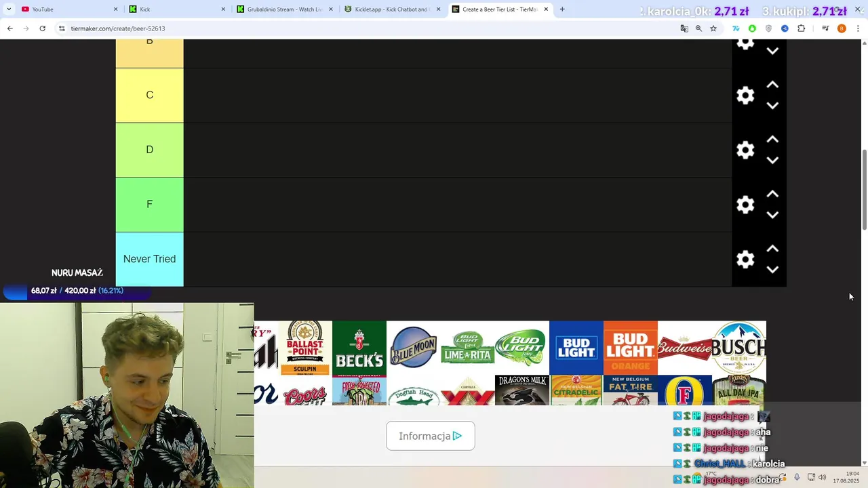This screenshot has width=868, height=488.
Task: Move the D tier row down
Action: click(x=772, y=161)
